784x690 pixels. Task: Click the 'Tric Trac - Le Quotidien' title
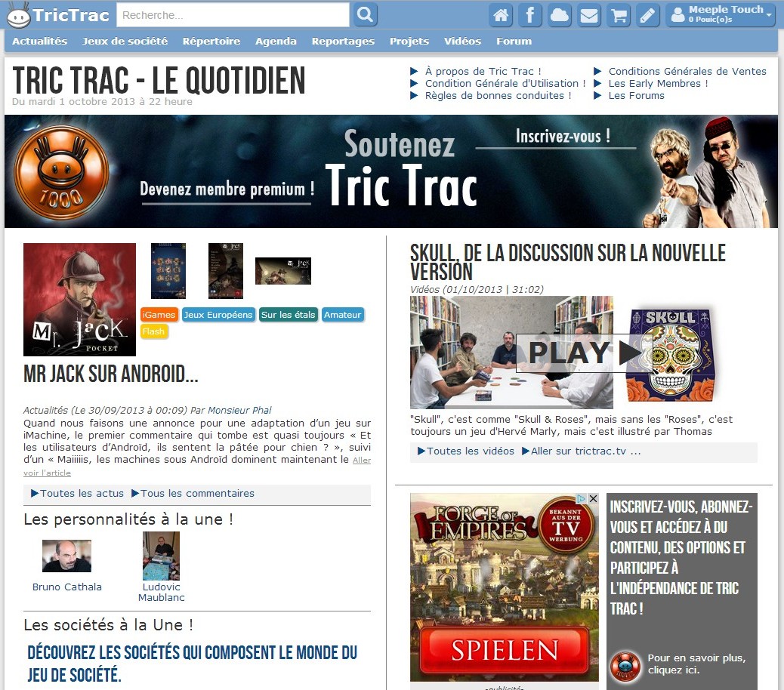tap(159, 80)
